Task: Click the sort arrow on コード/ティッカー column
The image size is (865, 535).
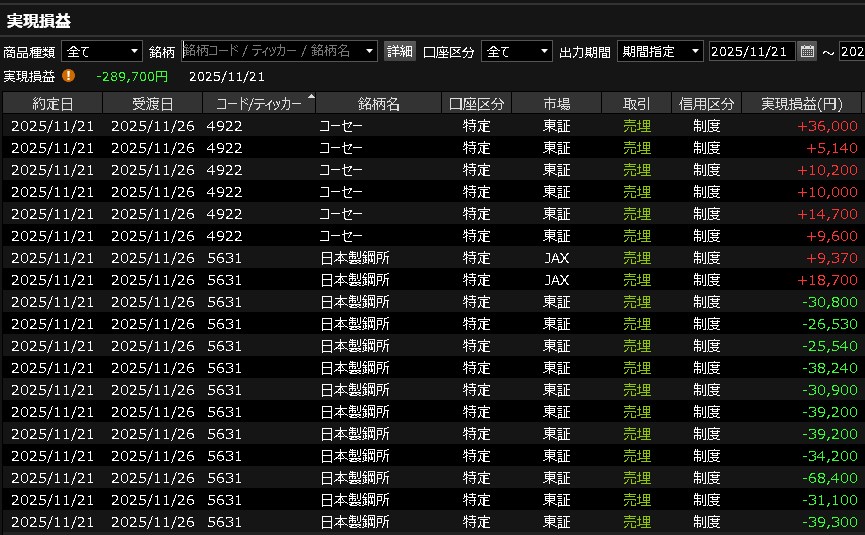Action: click(x=311, y=97)
